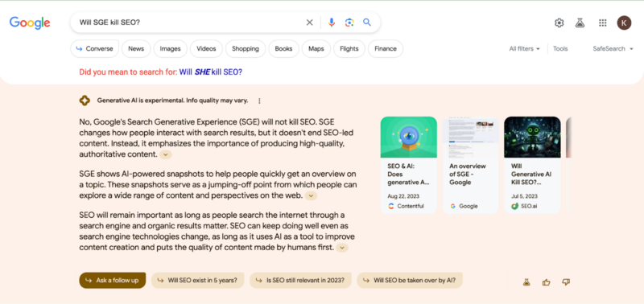This screenshot has width=644, height=304.
Task: Switch to Books results
Action: 284,49
